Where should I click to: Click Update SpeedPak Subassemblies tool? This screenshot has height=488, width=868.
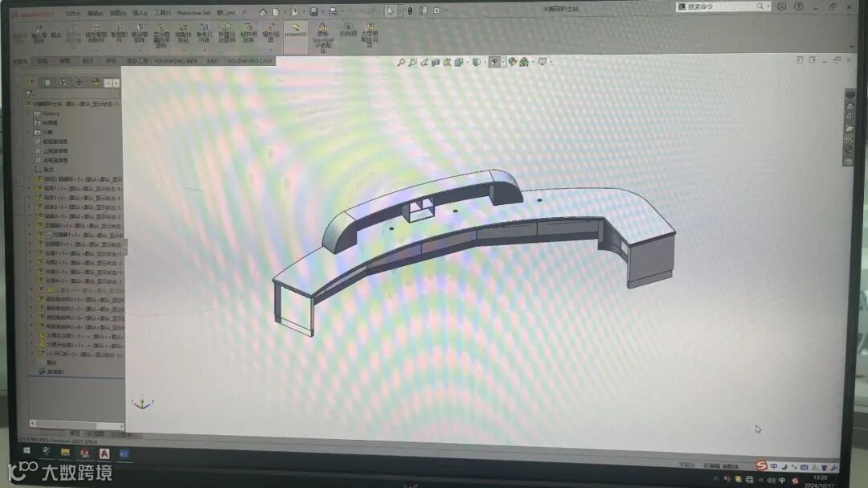323,37
